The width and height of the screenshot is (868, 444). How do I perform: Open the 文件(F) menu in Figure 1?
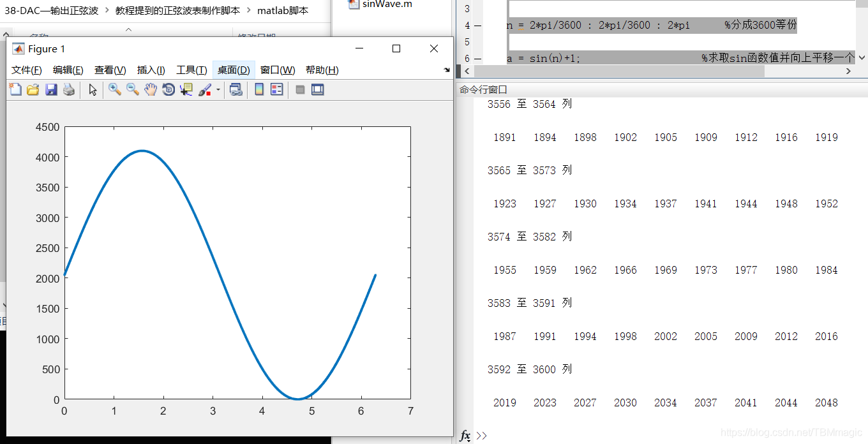[x=27, y=70]
